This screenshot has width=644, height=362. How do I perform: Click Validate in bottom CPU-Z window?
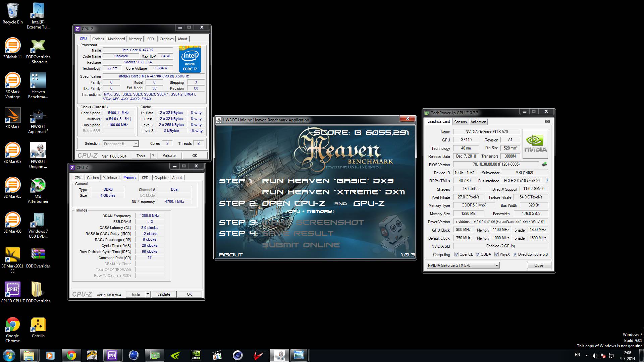164,294
